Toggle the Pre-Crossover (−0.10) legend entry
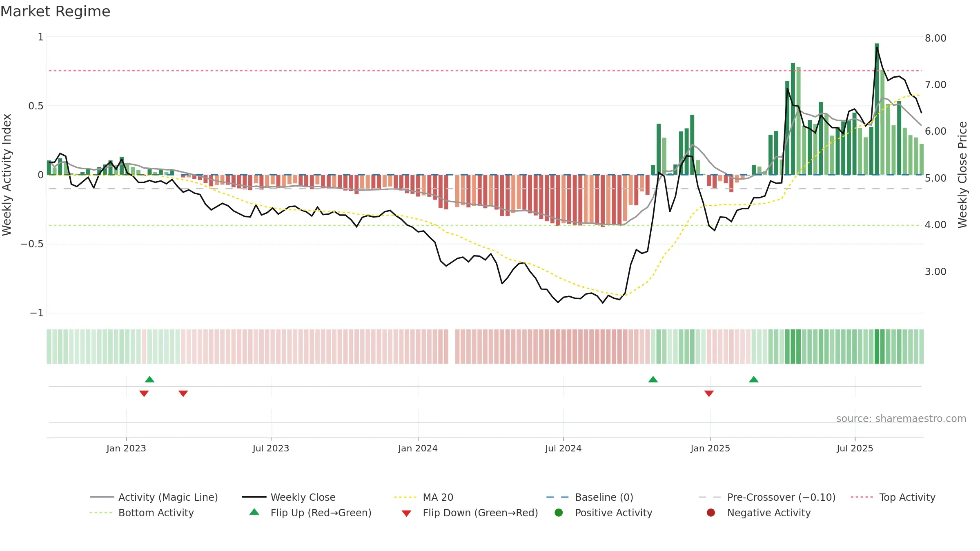 coord(767,497)
